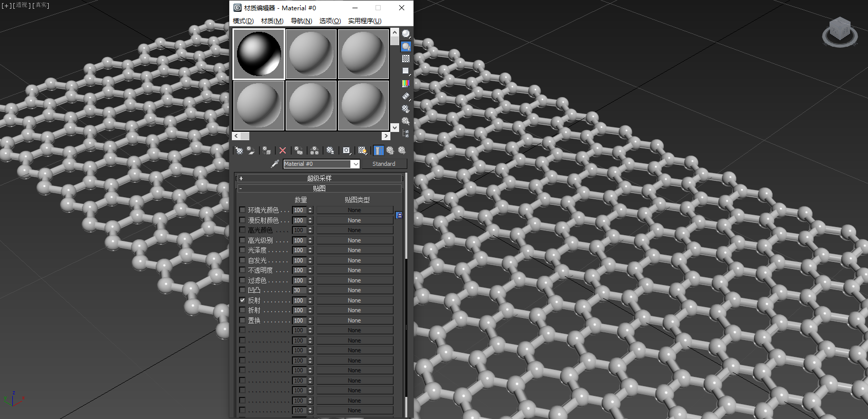Click Select by Material icon
This screenshot has height=419, width=868.
[406, 121]
